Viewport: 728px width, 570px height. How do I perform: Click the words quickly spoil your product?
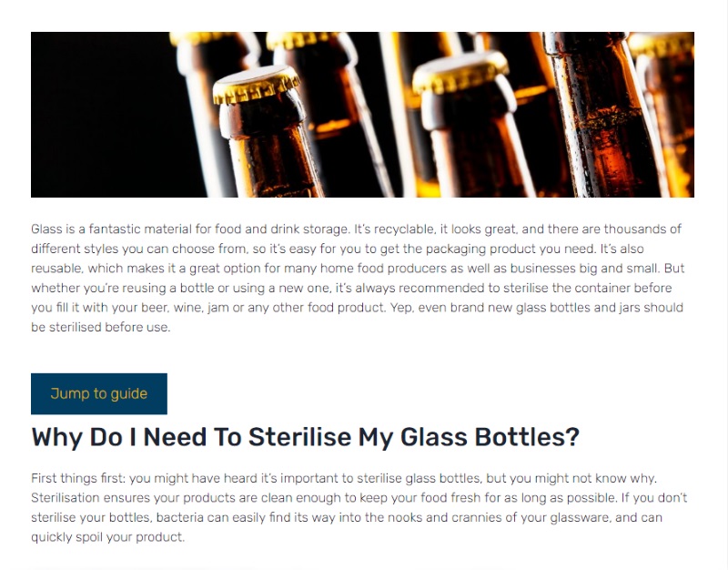[x=107, y=537]
